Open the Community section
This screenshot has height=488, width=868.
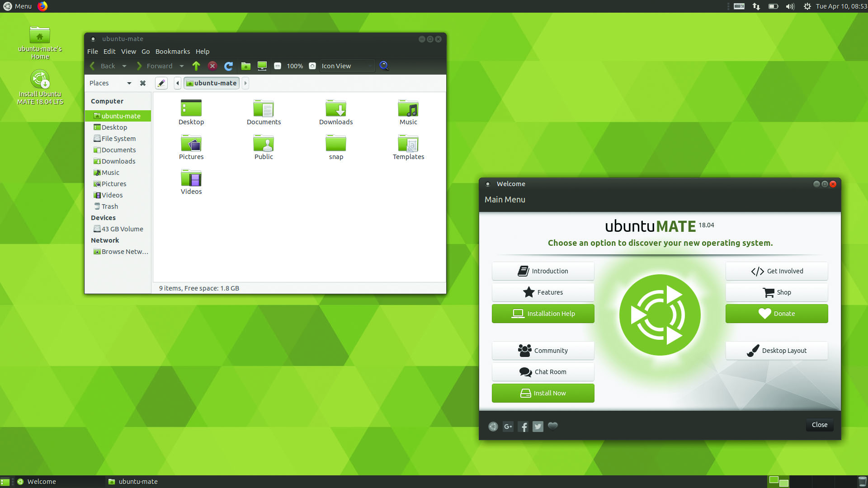[543, 351]
